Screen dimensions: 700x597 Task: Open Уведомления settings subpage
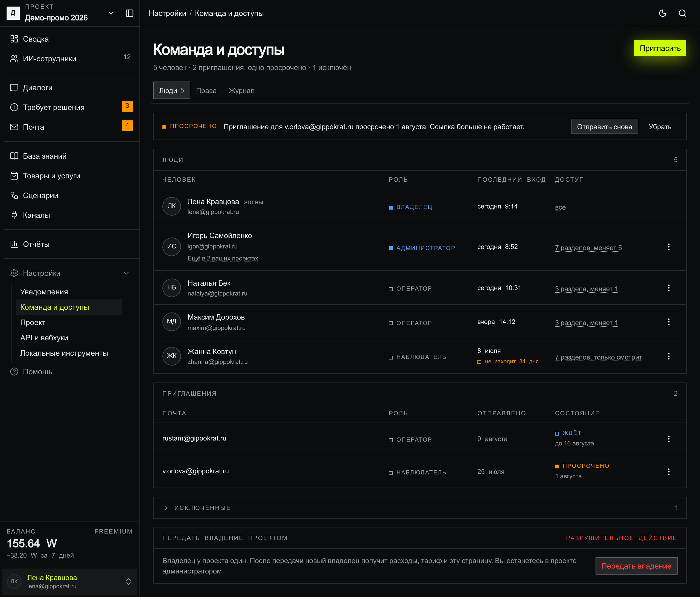[x=69, y=292]
